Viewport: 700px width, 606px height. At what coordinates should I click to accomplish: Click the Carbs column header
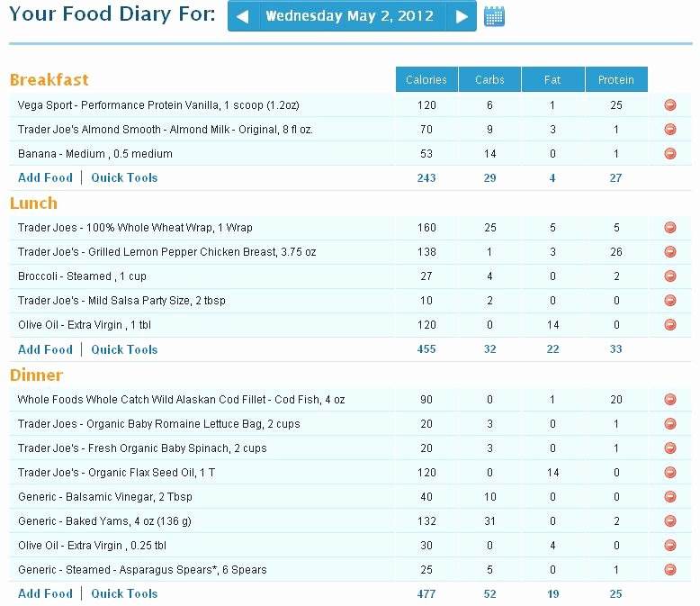(489, 79)
